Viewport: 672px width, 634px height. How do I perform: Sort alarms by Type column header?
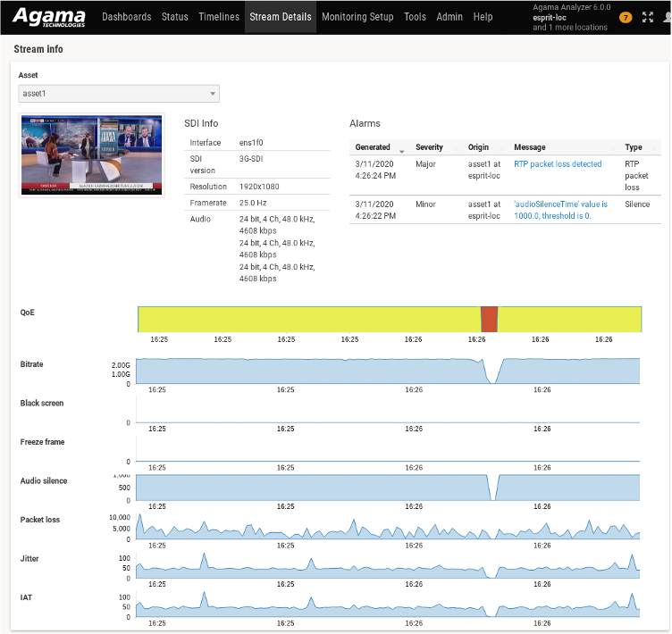(x=633, y=147)
